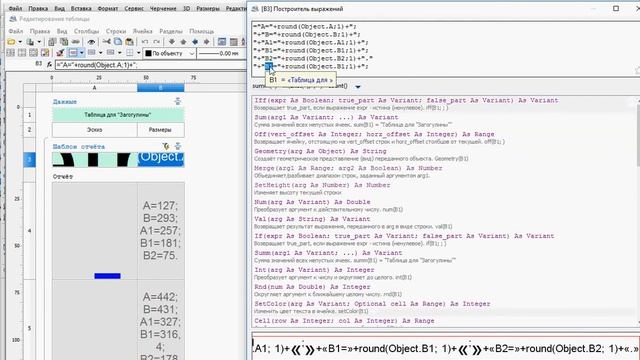
Task: Click the redo arrow icon
Action: pyautogui.click(x=156, y=42)
